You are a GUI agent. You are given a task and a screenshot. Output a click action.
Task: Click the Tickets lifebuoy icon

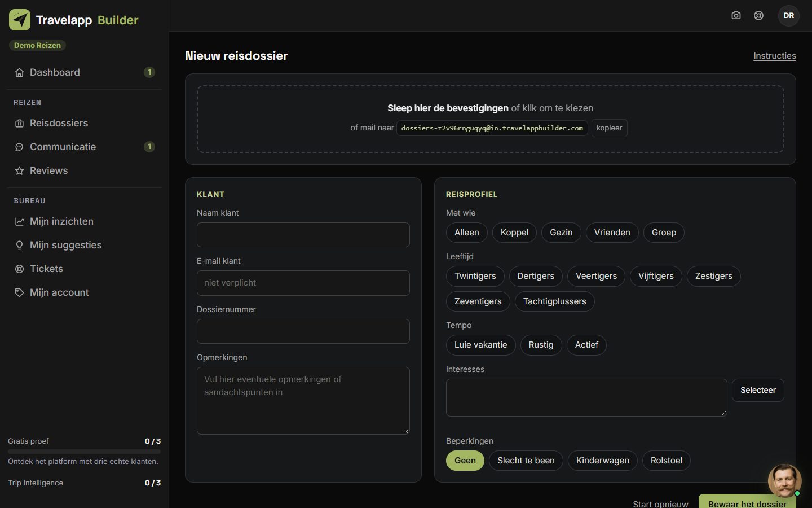19,269
